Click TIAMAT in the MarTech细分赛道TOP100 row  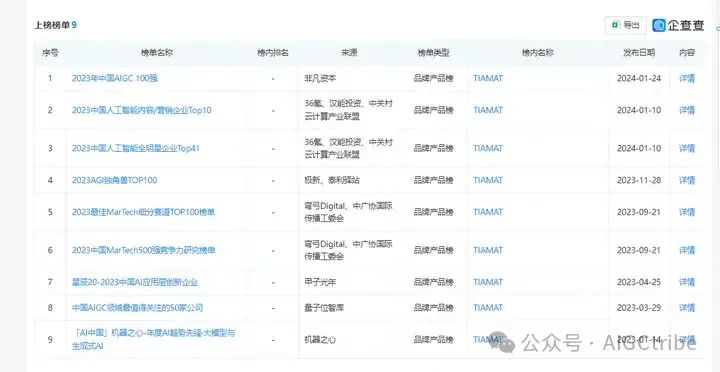click(488, 212)
